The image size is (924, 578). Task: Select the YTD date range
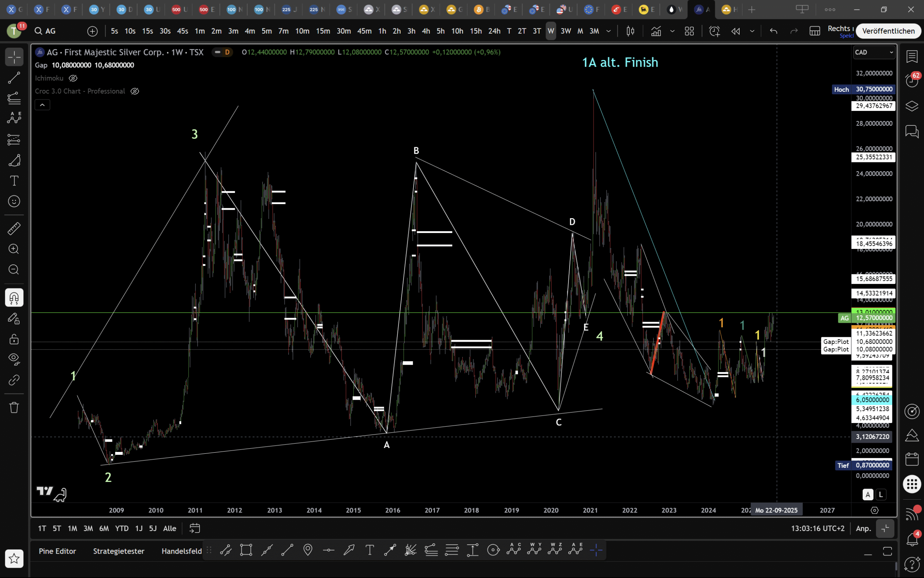click(x=122, y=528)
